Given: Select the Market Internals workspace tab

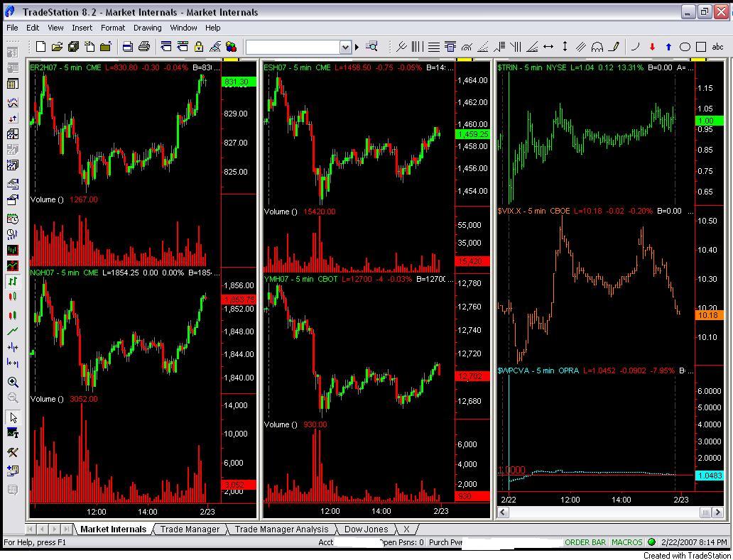Looking at the screenshot, I should tap(113, 529).
